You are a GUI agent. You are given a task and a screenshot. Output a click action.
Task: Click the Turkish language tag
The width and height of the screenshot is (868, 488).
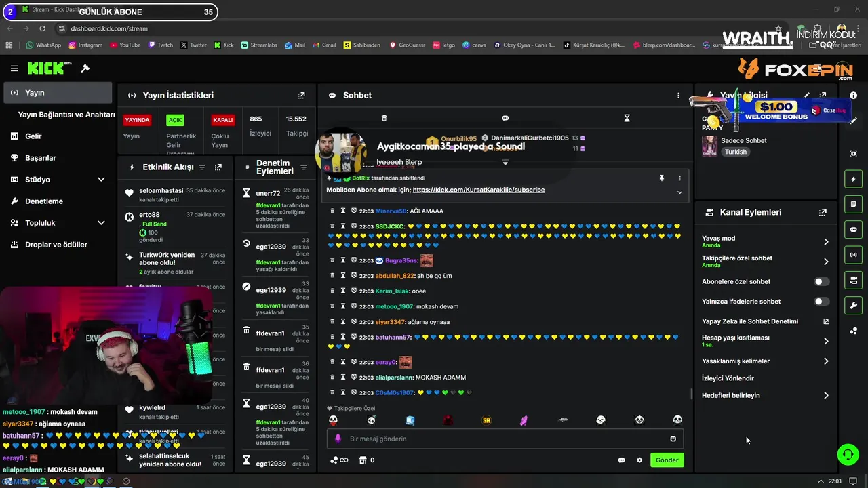735,152
